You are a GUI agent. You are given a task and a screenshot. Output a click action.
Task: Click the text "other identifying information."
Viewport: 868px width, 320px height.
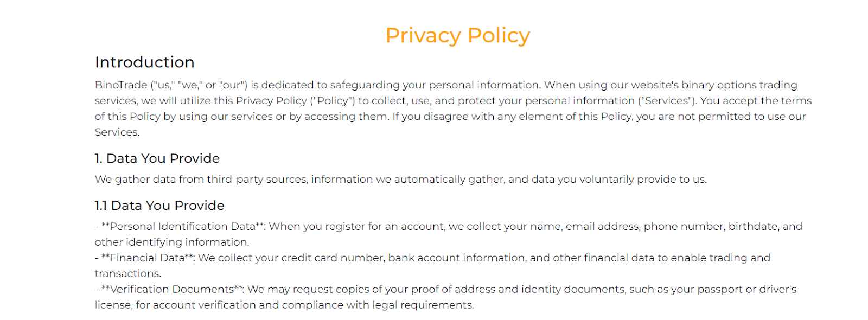tap(172, 242)
